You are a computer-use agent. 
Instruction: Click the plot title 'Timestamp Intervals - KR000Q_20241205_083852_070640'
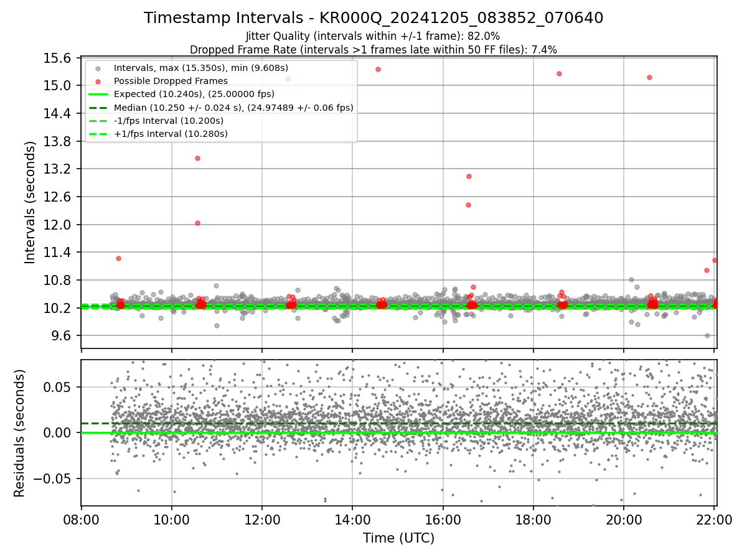(x=374, y=18)
